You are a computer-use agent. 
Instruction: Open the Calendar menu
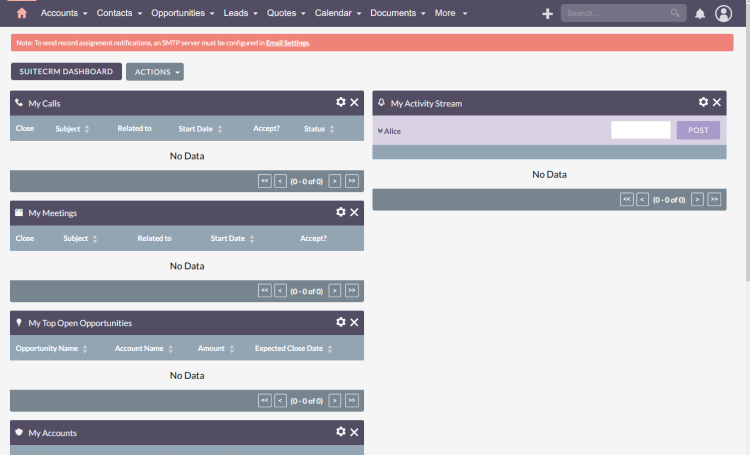click(x=338, y=13)
